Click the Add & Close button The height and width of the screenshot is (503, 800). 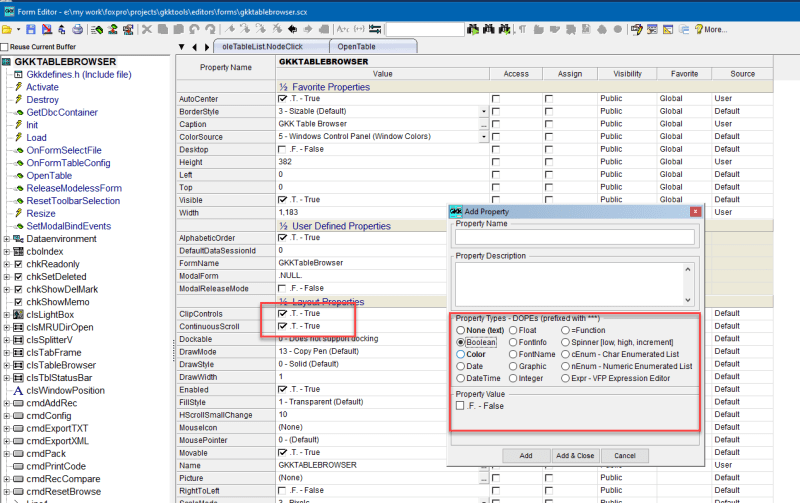pos(575,456)
